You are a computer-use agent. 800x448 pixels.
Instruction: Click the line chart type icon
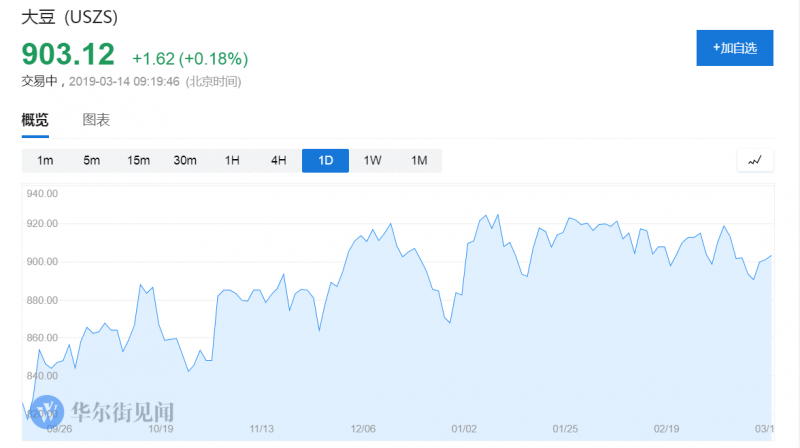755,160
